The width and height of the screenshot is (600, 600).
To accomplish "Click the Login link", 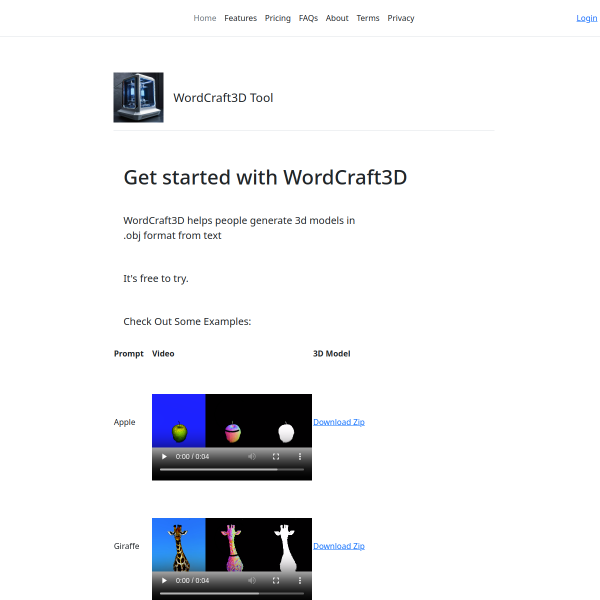I will pos(587,18).
